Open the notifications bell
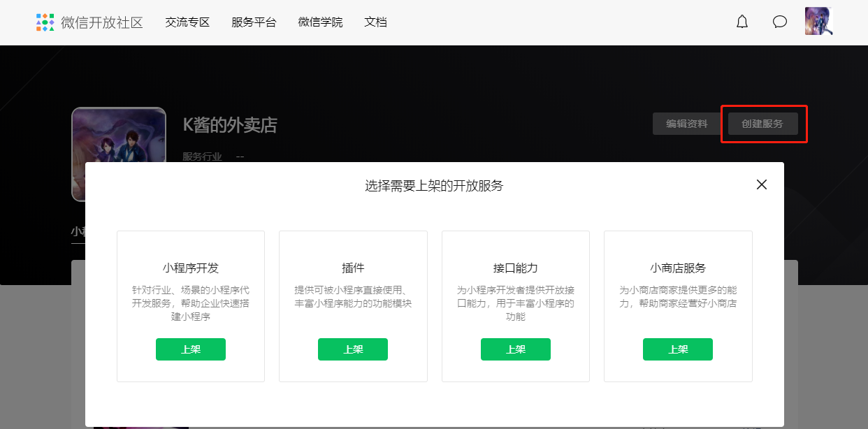Image resolution: width=868 pixels, height=429 pixels. pyautogui.click(x=742, y=22)
